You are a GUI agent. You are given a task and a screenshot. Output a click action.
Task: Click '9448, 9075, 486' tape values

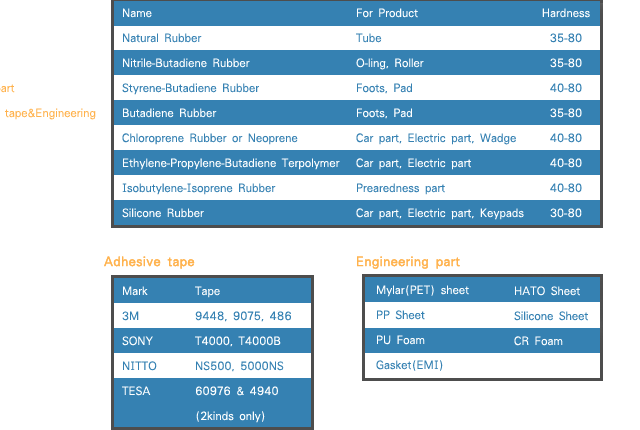(x=243, y=316)
